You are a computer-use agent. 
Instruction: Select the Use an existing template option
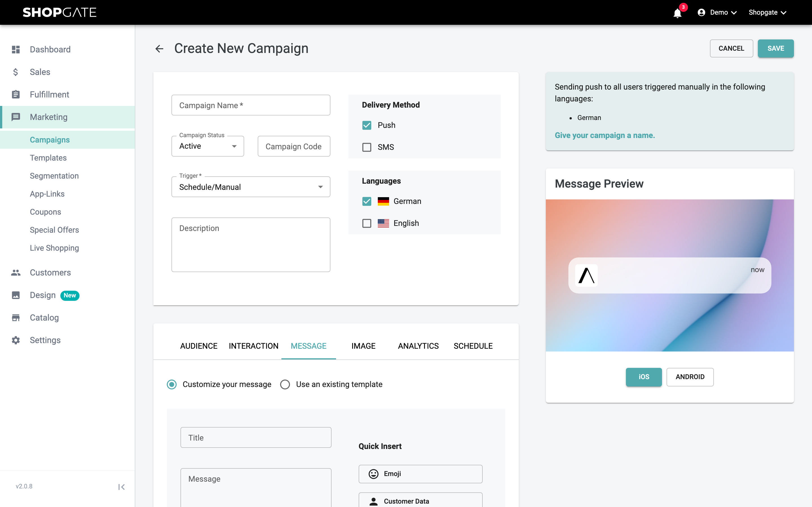285,384
